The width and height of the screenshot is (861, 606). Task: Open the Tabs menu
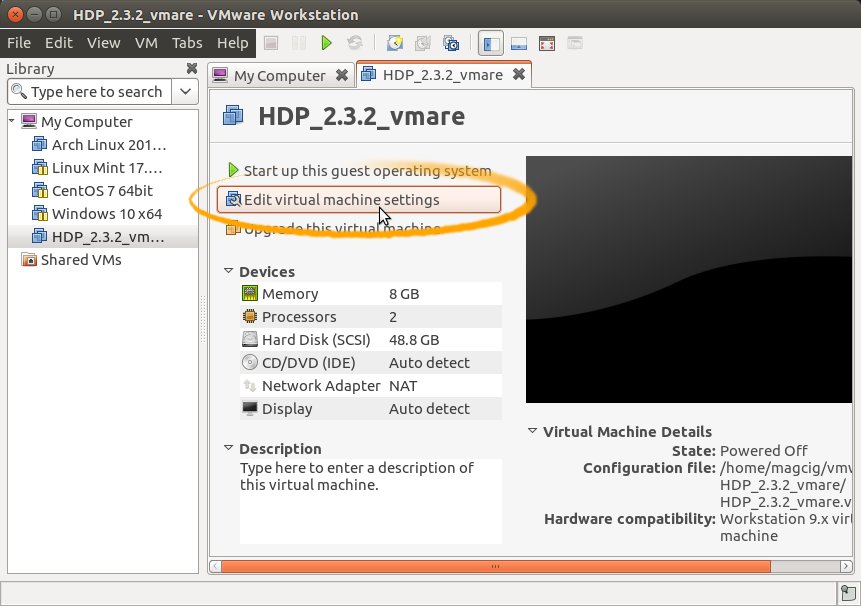(187, 43)
